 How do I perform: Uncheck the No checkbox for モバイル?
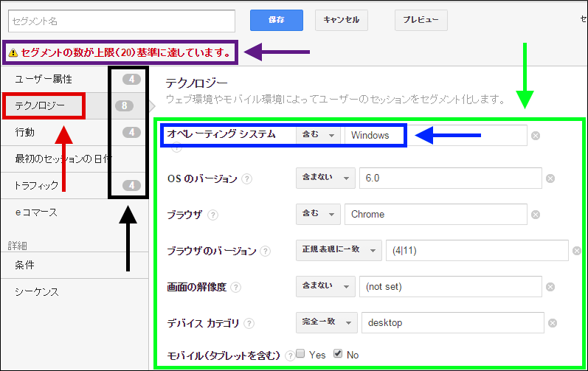pos(338,354)
